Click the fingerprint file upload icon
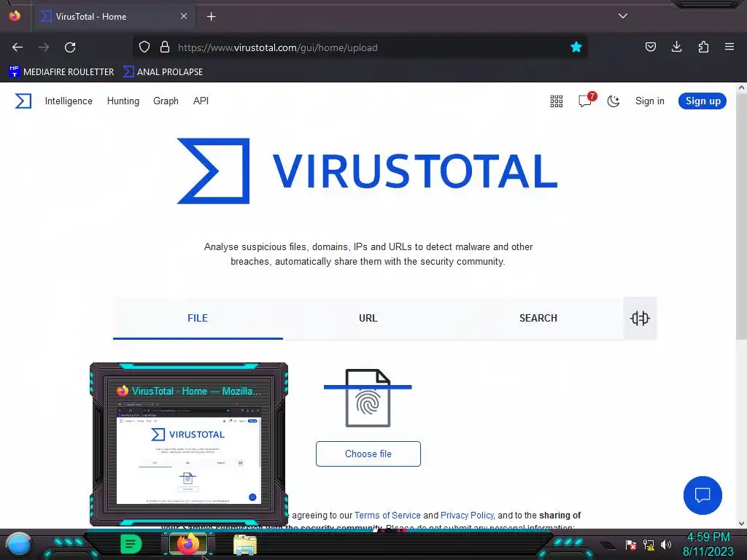The height and width of the screenshot is (560, 747). [368, 398]
